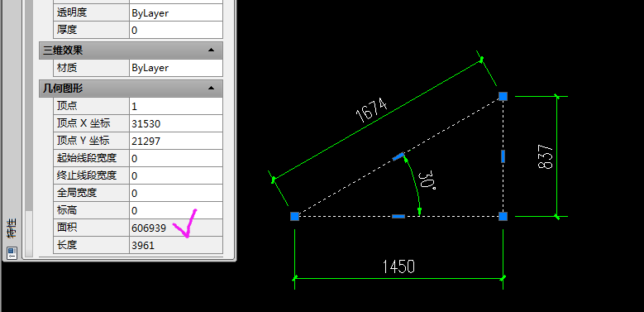Screen dimensions: 644x312
Task: Select the 材质 ByLayer value
Action: [176, 68]
